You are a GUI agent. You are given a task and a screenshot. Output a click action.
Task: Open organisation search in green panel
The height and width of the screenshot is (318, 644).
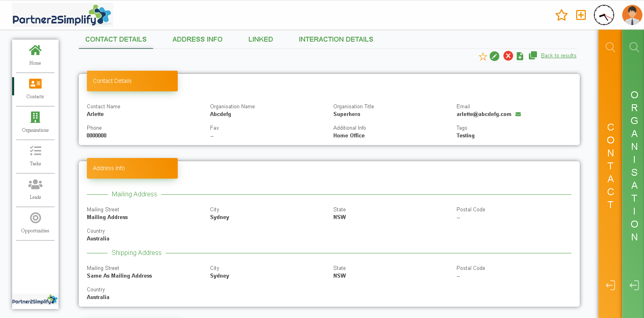pyautogui.click(x=634, y=47)
